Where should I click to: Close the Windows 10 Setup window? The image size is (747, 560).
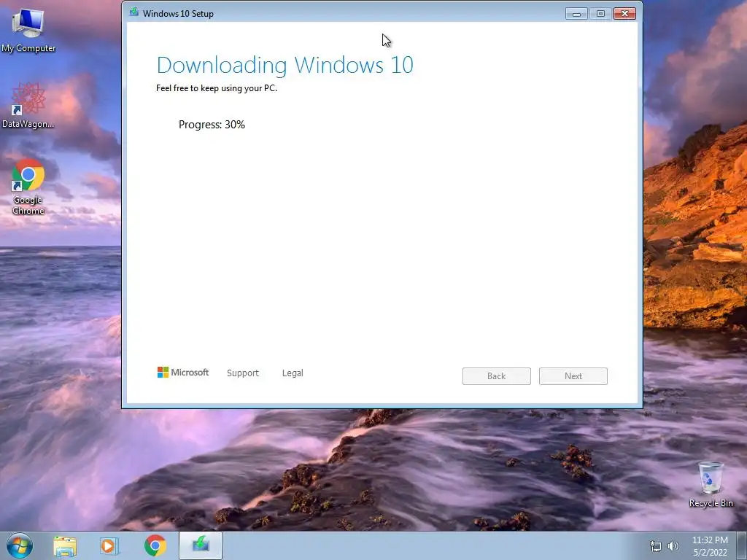(624, 14)
